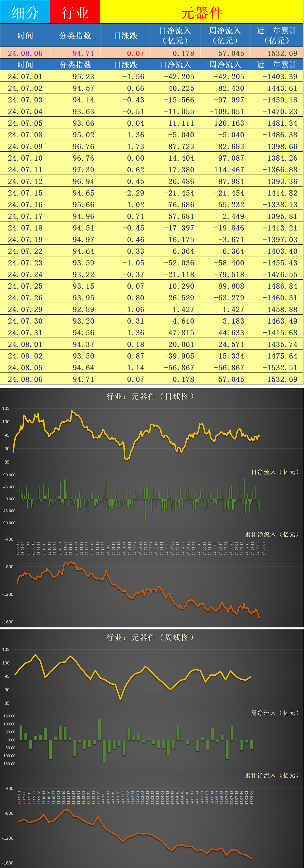Click the 日净流入（亿元） chart label
Image resolution: width=304 pixels, height=868 pixels.
pyautogui.click(x=275, y=472)
